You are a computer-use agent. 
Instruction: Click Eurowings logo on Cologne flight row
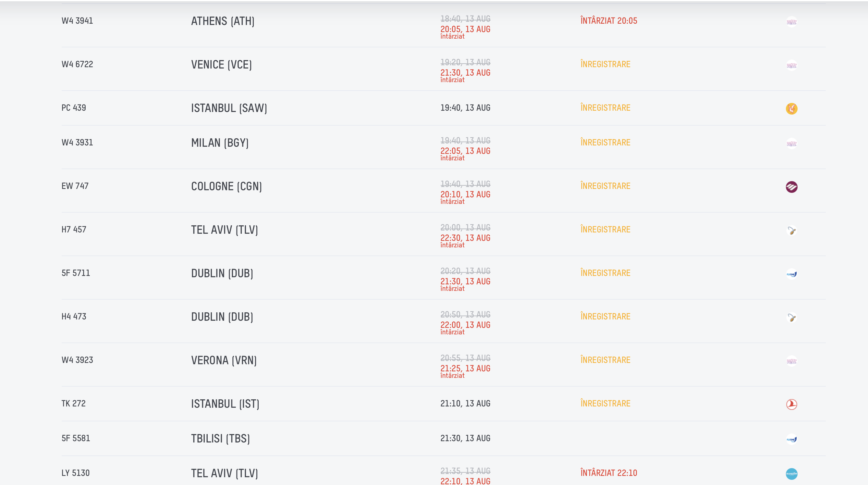click(791, 187)
